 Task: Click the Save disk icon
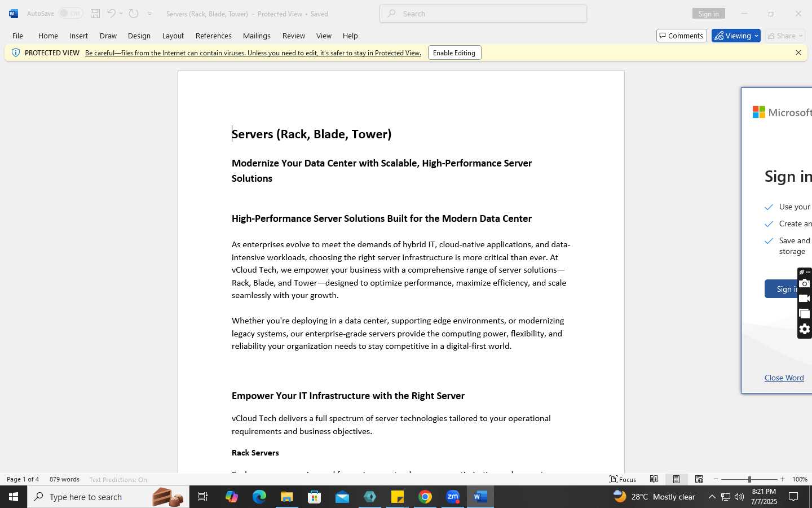[x=95, y=14]
